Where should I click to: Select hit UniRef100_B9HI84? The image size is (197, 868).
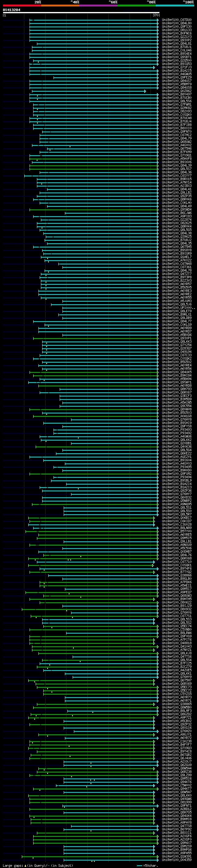(176, 376)
